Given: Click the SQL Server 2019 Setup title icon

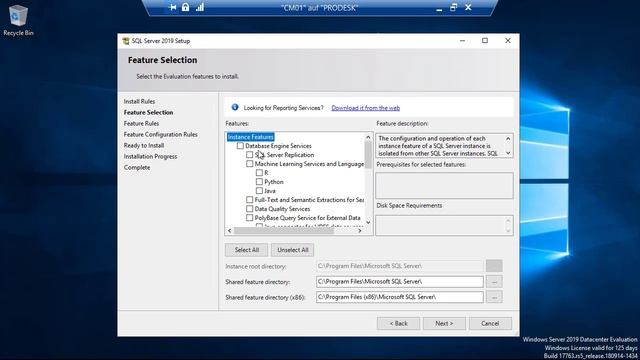Looking at the screenshot, I should (126, 41).
